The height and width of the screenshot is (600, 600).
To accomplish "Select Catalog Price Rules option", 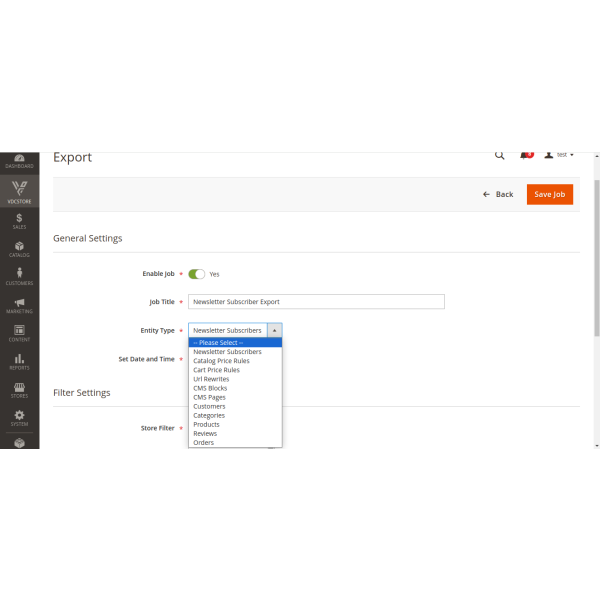I will [x=221, y=361].
